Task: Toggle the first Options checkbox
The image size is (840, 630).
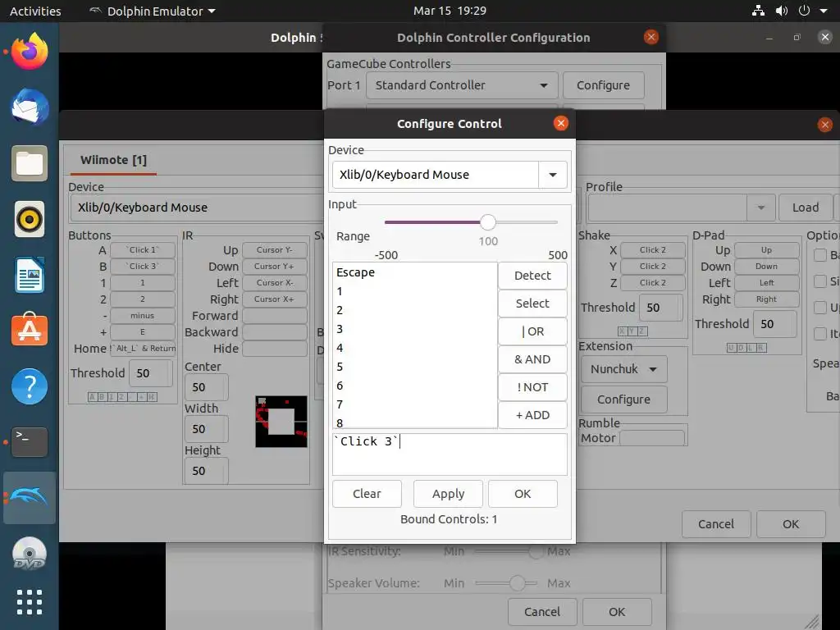Action: coord(820,255)
